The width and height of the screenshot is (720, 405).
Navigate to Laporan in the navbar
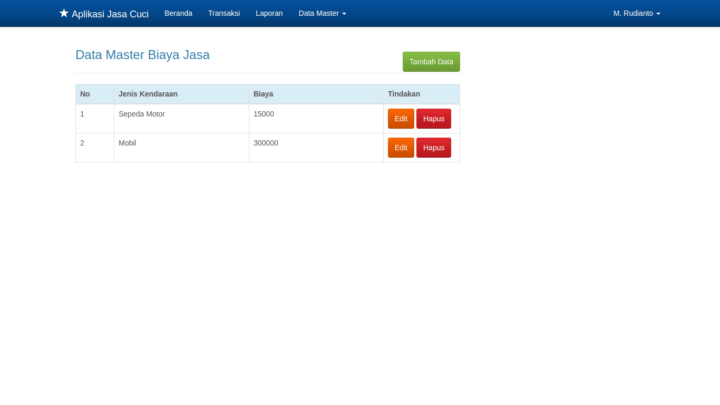point(269,14)
